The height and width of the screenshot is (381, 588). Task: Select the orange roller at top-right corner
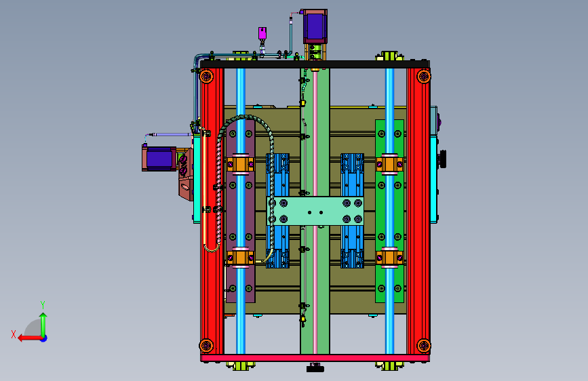click(424, 77)
